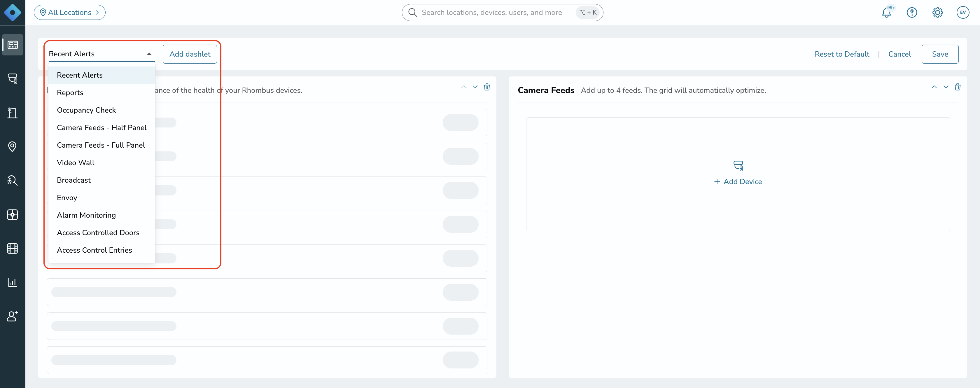Click Add Device in Camera Feeds

(738, 182)
